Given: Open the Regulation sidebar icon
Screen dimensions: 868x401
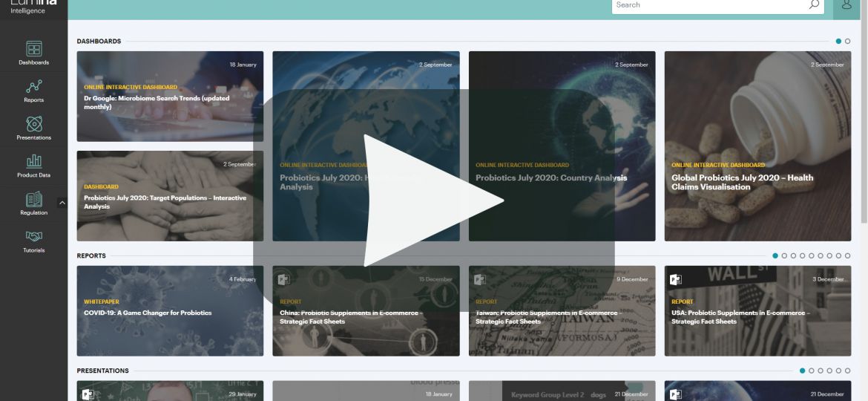Looking at the screenshot, I should point(34,199).
